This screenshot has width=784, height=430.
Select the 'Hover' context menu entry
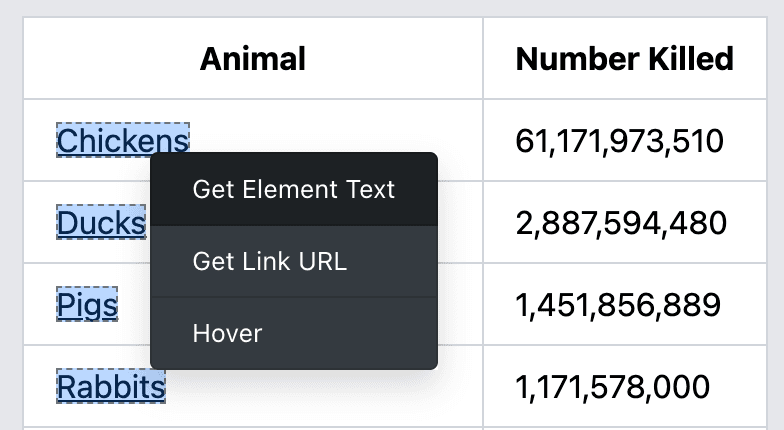click(227, 334)
